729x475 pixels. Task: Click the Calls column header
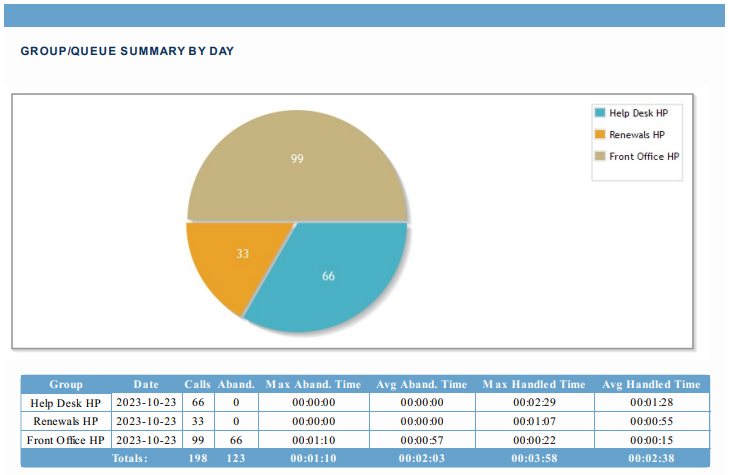click(x=198, y=384)
